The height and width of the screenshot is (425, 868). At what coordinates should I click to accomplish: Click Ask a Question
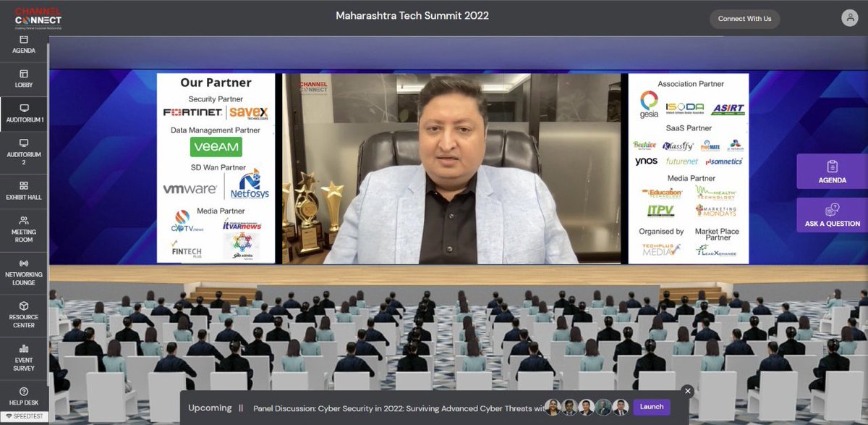[832, 214]
